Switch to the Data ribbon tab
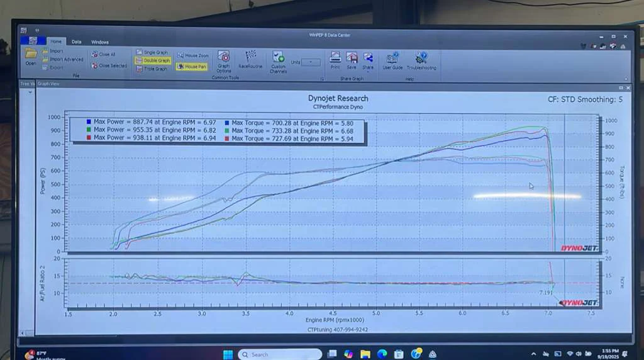Image resolution: width=644 pixels, height=360 pixels. (76, 42)
